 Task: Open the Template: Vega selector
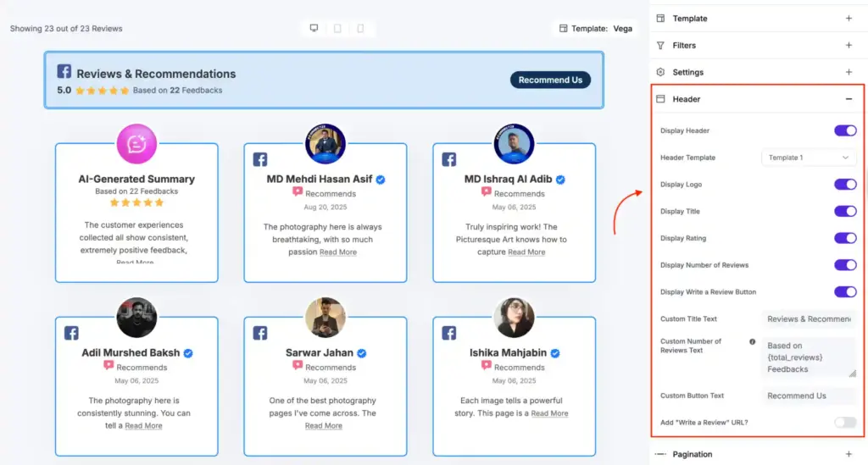(596, 28)
